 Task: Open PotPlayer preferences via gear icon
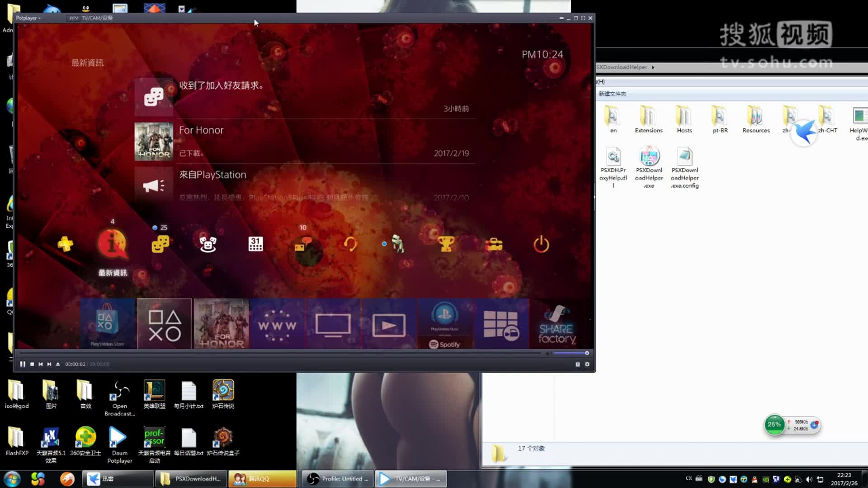(587, 364)
